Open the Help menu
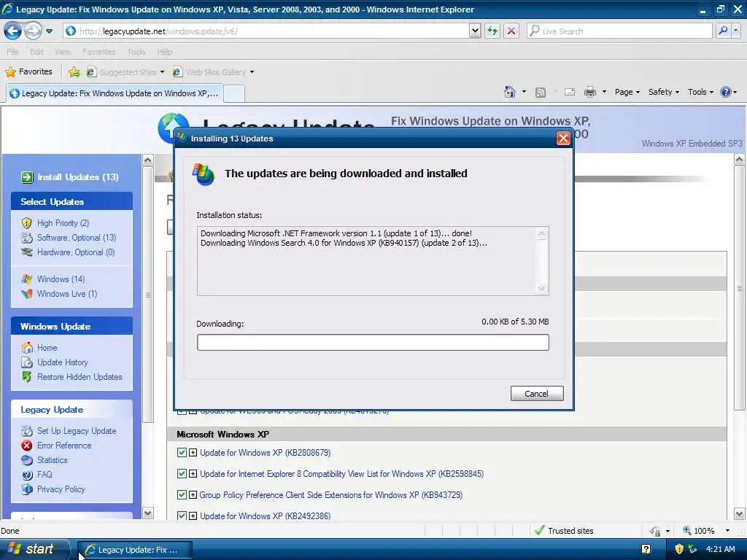The width and height of the screenshot is (747, 560). point(164,52)
